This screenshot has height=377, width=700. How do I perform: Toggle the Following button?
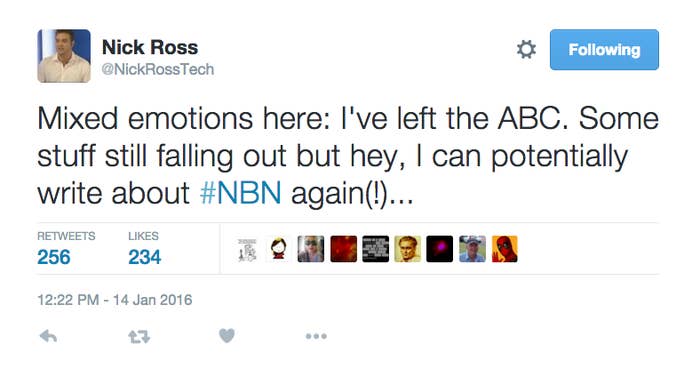pos(604,50)
